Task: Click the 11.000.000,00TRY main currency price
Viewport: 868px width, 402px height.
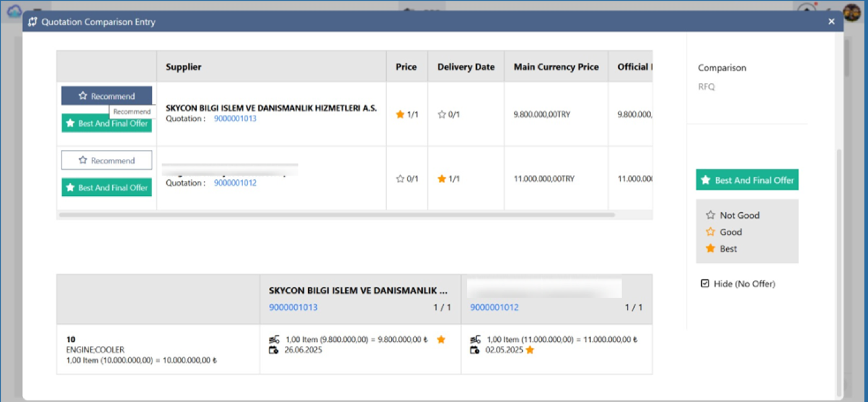Action: tap(544, 179)
